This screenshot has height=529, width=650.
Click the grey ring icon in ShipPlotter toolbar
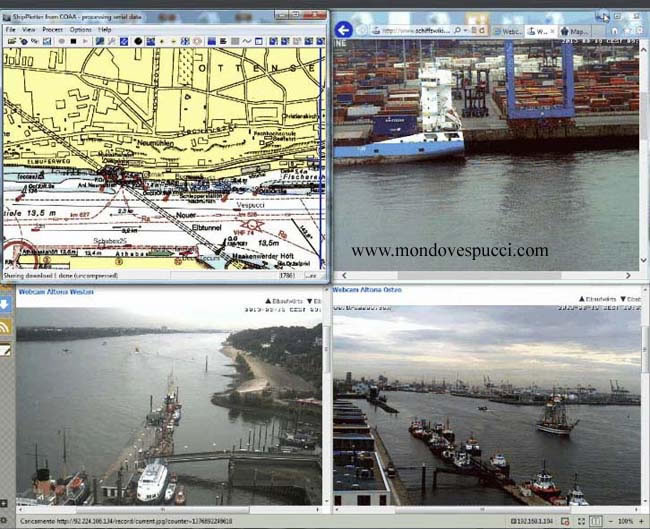[197, 41]
